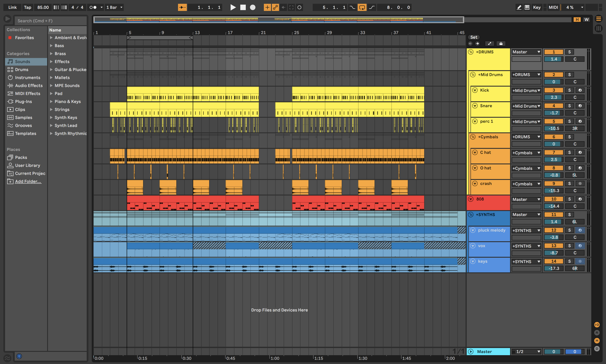
Task: Click the Add Folder link
Action: tap(28, 182)
